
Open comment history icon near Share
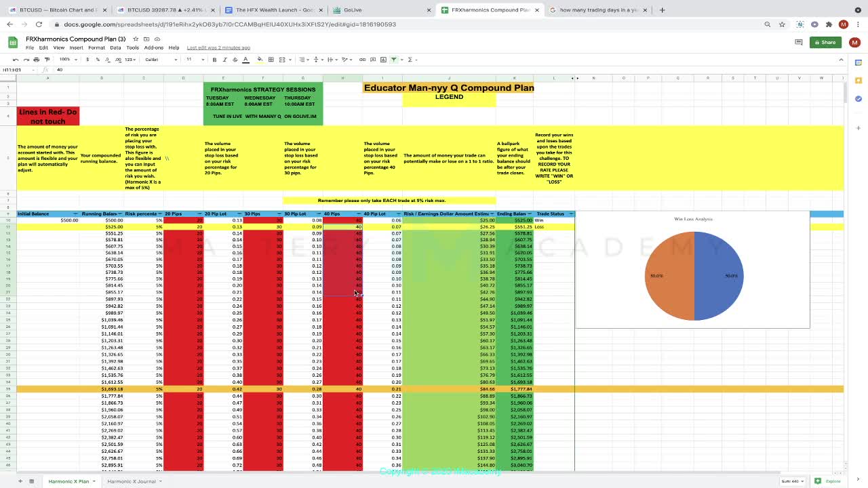(x=798, y=42)
